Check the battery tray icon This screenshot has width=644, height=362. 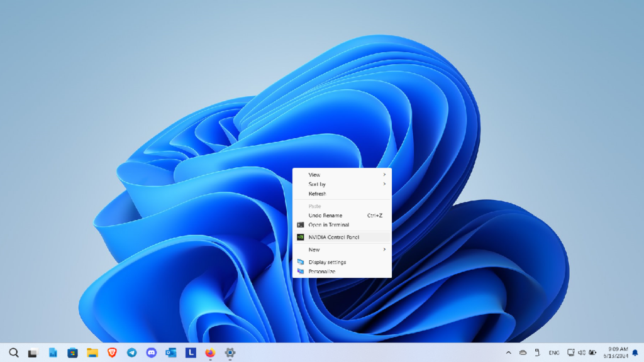[592, 353]
